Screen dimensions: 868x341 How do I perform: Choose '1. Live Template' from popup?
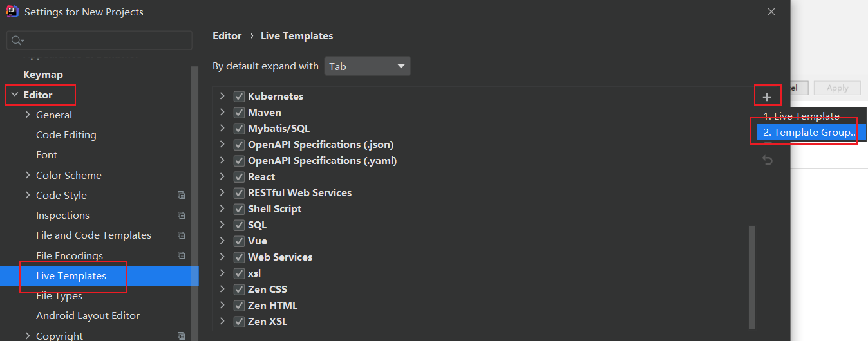(x=801, y=116)
